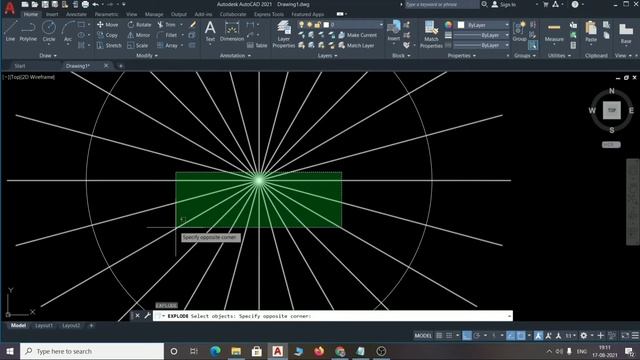
Task: Click the Rotate tool
Action: 139,25
